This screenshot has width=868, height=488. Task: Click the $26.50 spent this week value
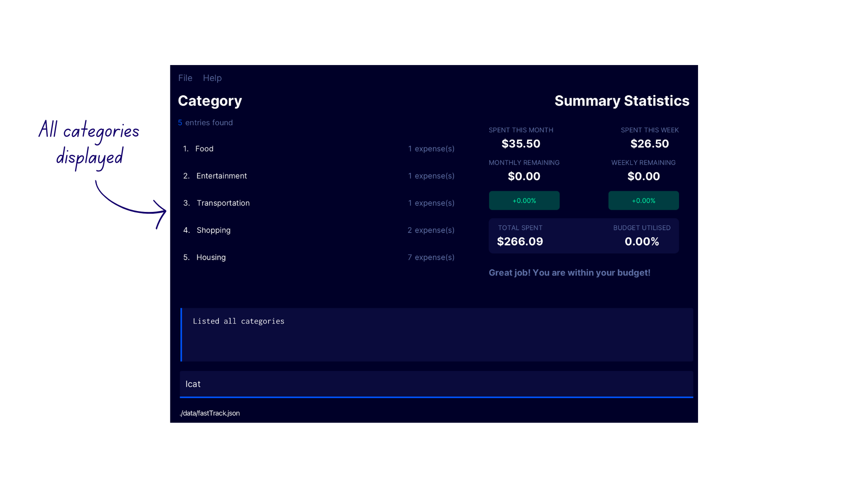point(650,144)
